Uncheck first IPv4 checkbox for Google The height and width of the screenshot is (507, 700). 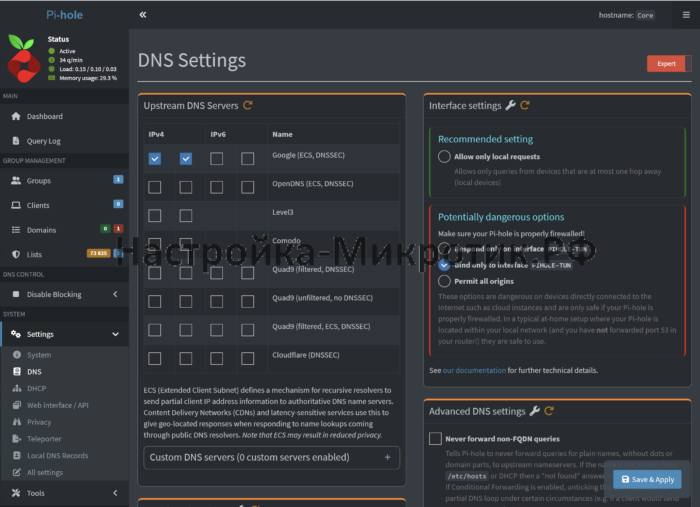click(x=155, y=158)
